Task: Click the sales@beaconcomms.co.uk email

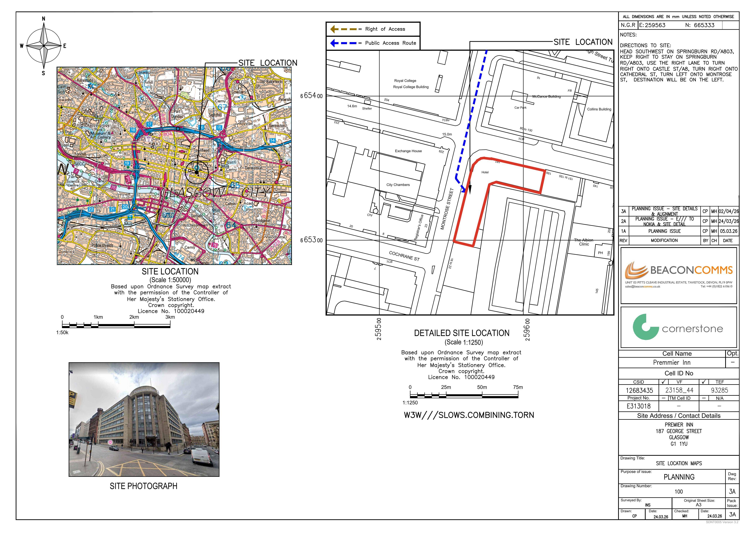Action: [x=642, y=287]
